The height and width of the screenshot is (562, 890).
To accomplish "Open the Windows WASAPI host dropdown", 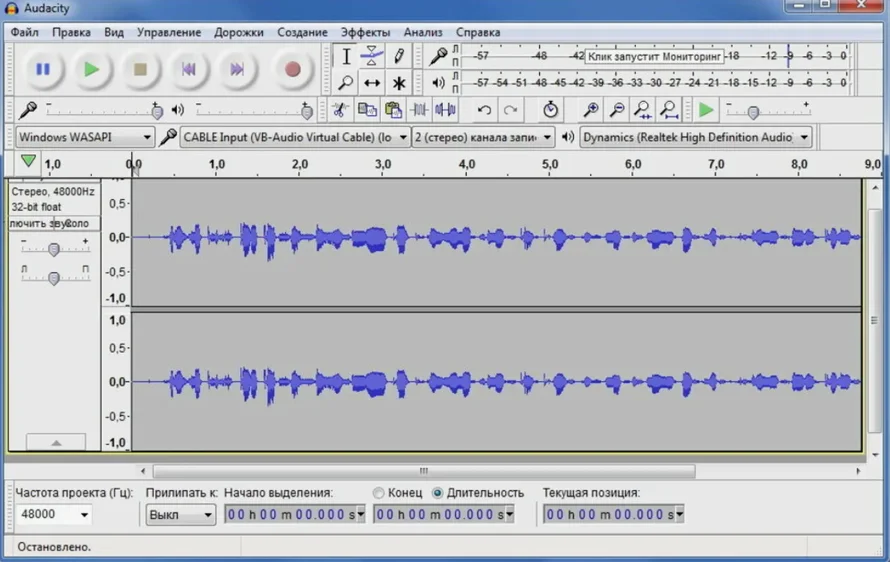I will pyautogui.click(x=85, y=137).
